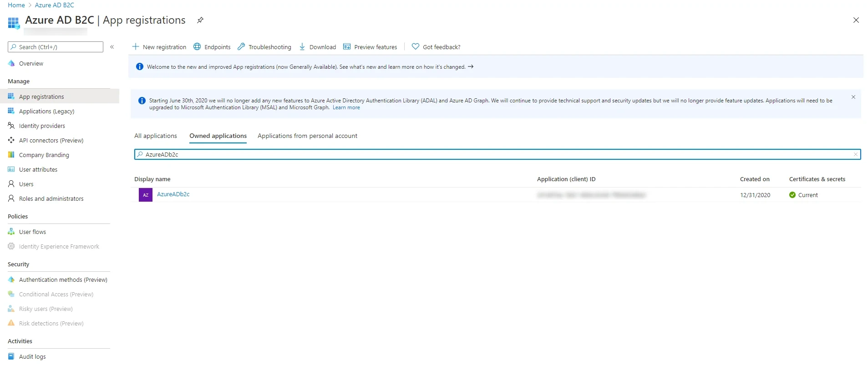
Task: Switch to All applications tab
Action: coord(156,136)
